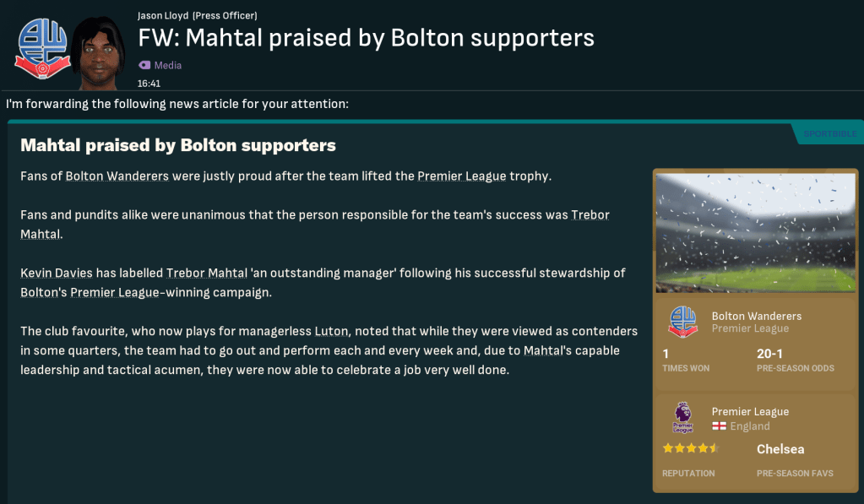Image resolution: width=864 pixels, height=504 pixels.
Task: Click the Premier League logo icon
Action: (682, 418)
